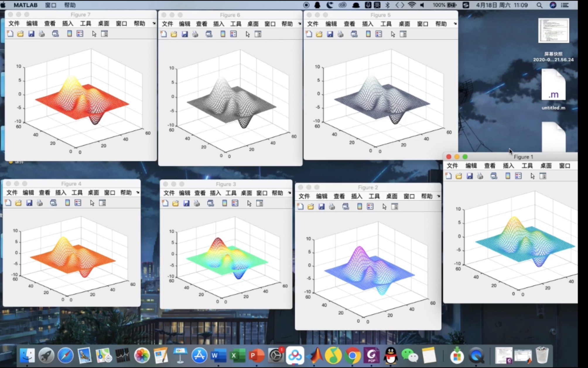Open 文件 menu in Figure 4
The image size is (588, 368).
coord(12,193)
